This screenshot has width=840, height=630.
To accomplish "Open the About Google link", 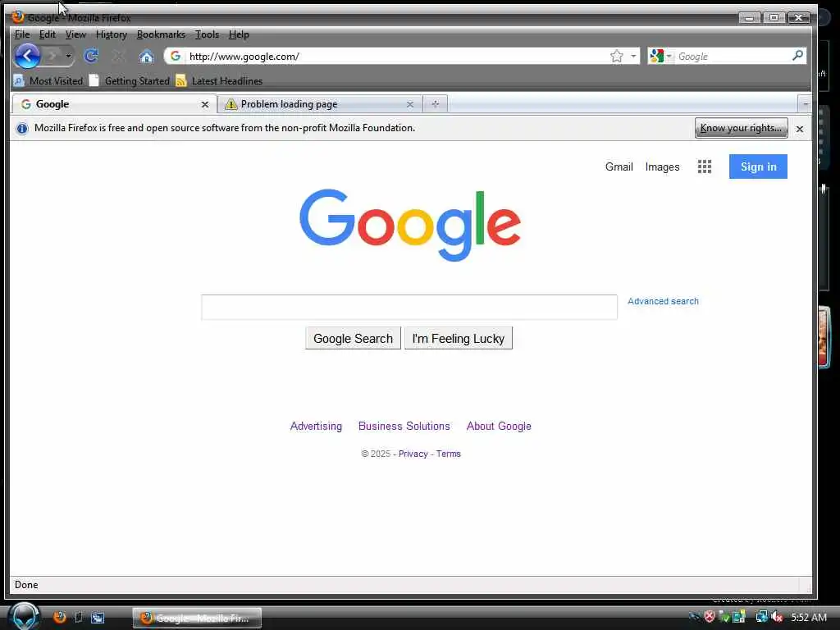I will coord(499,426).
